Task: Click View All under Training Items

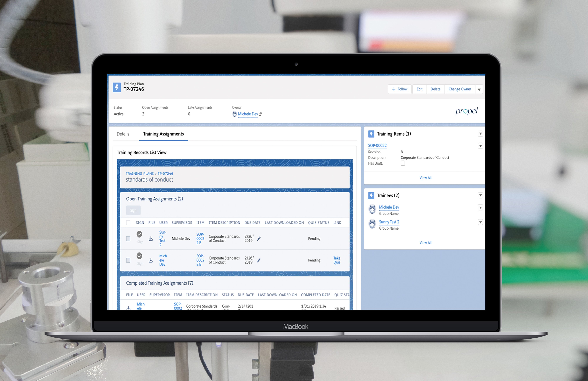Action: (x=425, y=178)
